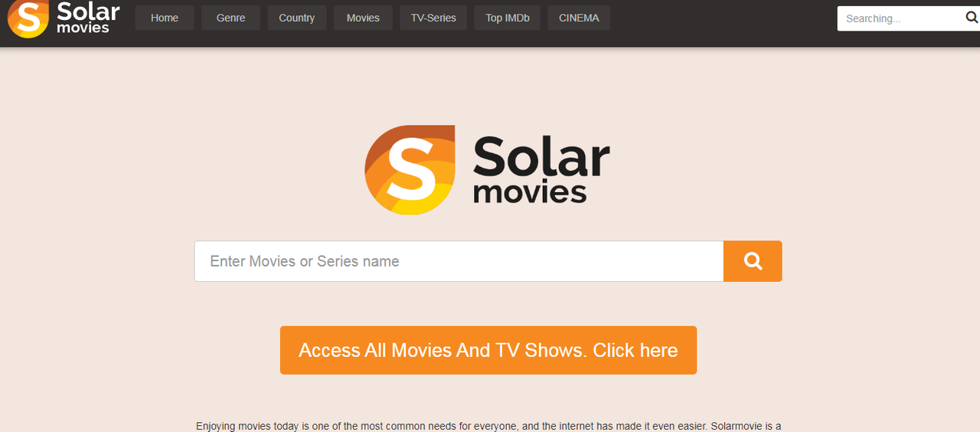Open the CINEMA menu item
This screenshot has width=980, height=432.
[x=579, y=18]
